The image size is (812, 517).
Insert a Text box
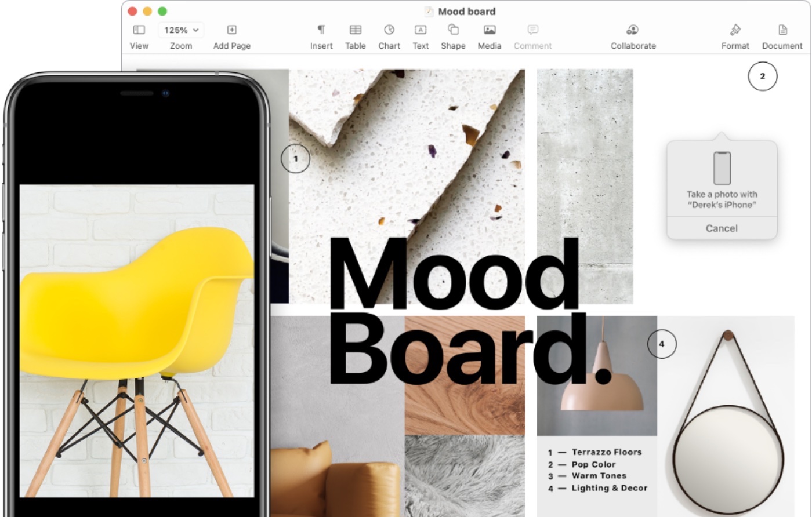click(420, 30)
